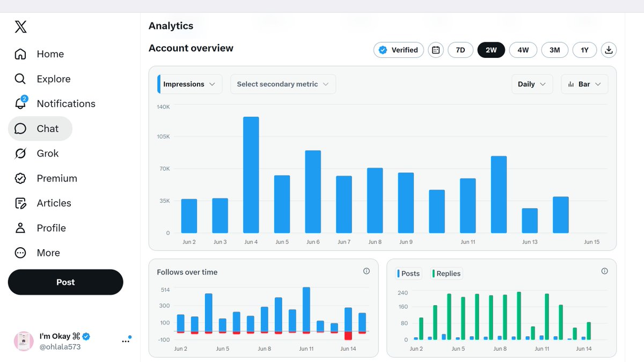Open Premium label in sidebar
644x362 pixels.
pyautogui.click(x=57, y=179)
